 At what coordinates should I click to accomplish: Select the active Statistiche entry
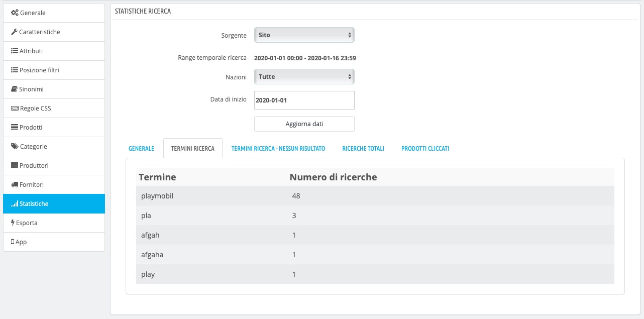(54, 203)
